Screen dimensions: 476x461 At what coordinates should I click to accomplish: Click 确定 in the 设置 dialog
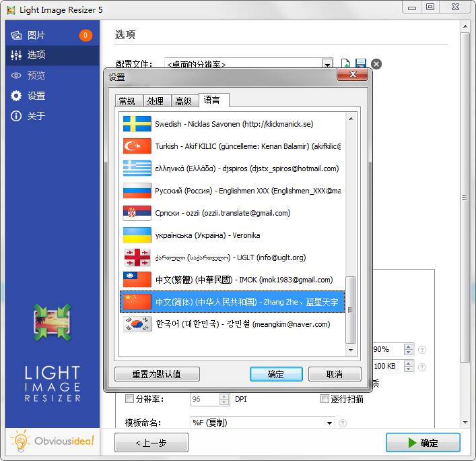coord(276,374)
